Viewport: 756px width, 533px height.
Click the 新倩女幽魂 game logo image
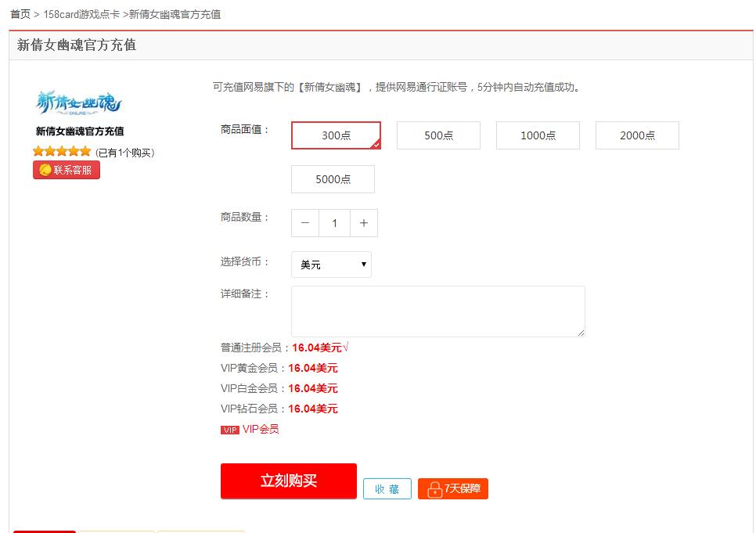[x=78, y=103]
